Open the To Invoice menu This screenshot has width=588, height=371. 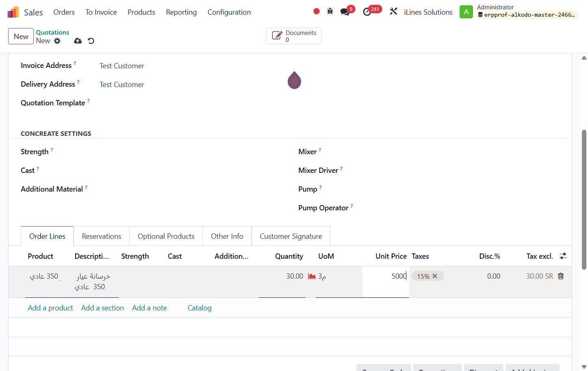(x=101, y=12)
